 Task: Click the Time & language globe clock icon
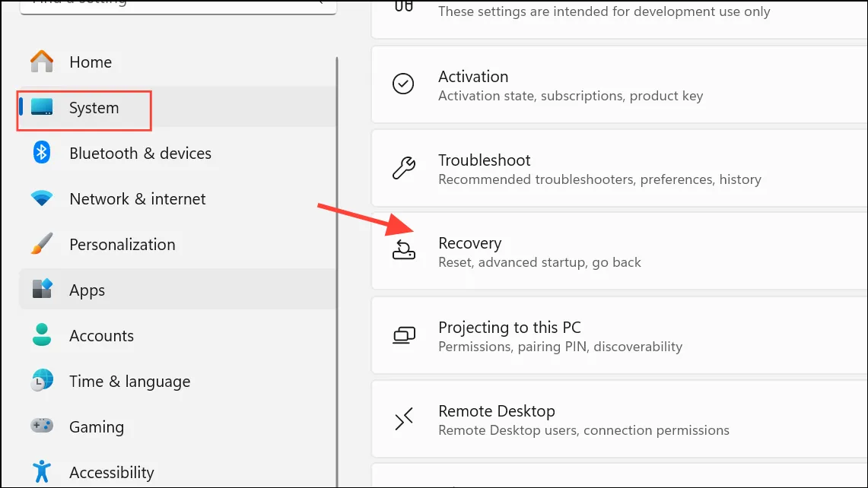pyautogui.click(x=42, y=380)
